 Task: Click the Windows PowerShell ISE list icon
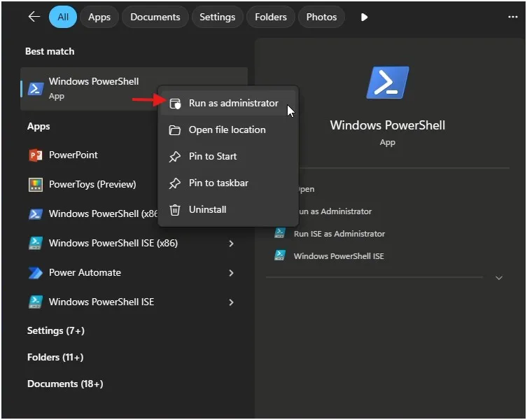[x=36, y=302]
